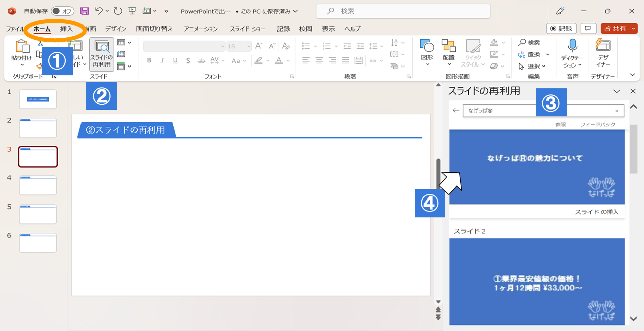Center align text
This screenshot has width=644, height=331.
click(319, 61)
